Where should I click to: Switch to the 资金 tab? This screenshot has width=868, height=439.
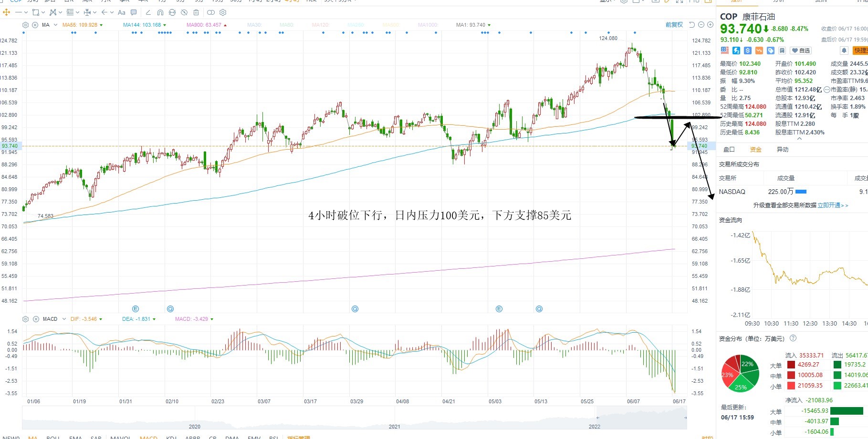click(756, 150)
